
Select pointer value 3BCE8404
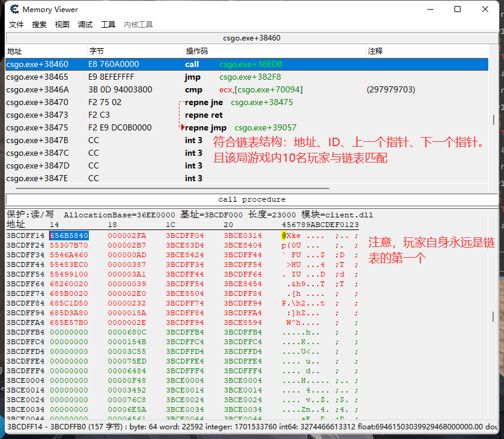pyautogui.click(x=243, y=245)
